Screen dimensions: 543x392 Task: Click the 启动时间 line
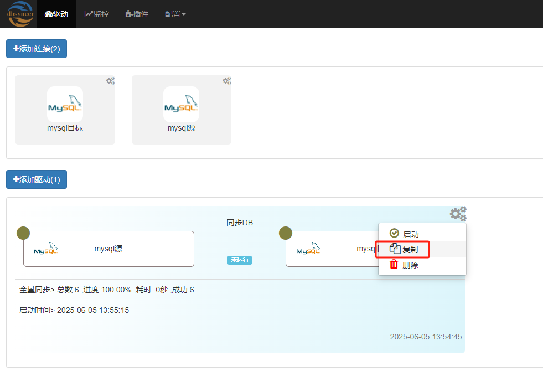pos(74,310)
